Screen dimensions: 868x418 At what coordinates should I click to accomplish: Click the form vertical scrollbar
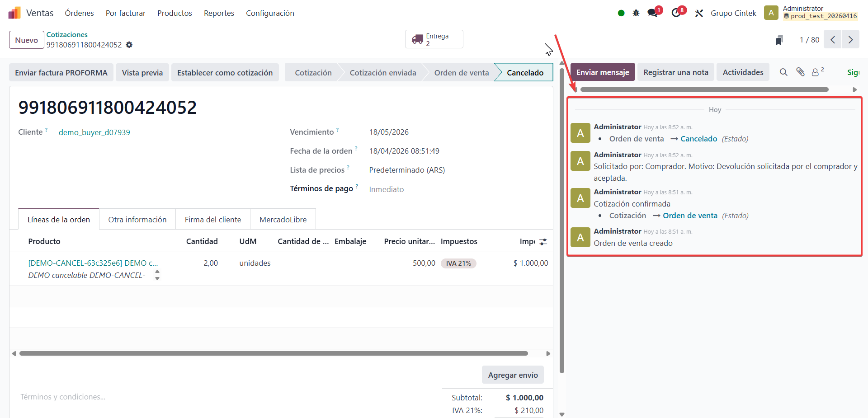pos(562,221)
